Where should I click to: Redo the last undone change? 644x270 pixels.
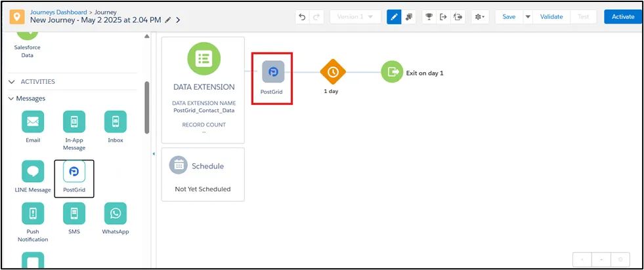[316, 17]
